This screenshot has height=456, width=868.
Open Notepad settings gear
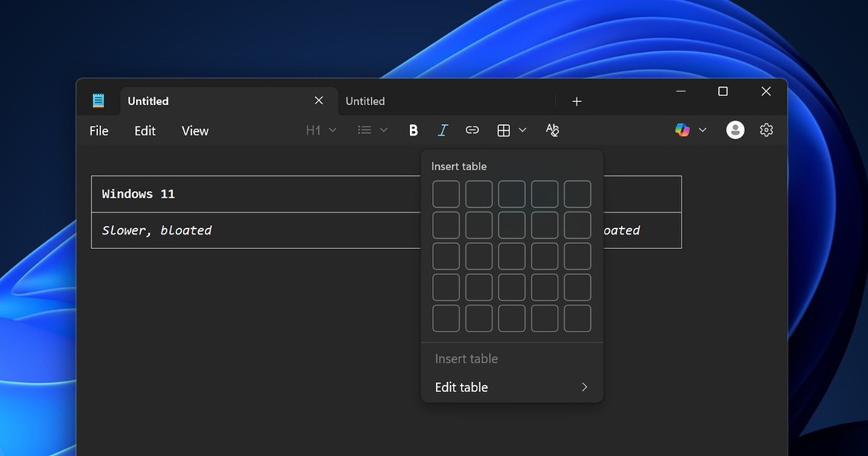coord(767,130)
